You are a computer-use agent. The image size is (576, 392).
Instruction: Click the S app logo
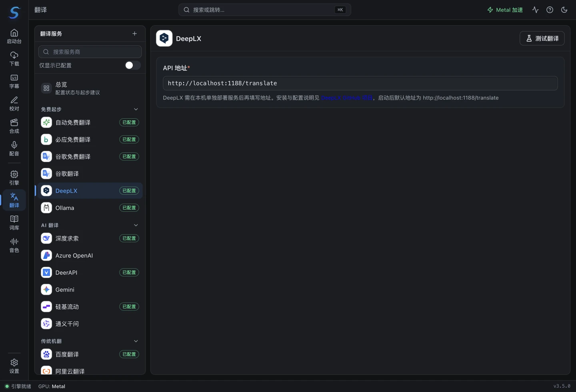14,12
